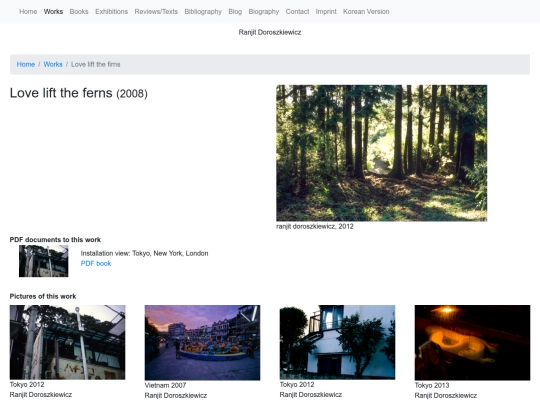540x405 pixels.
Task: Open Reviews/Texts in the navigation bar
Action: 156,12
